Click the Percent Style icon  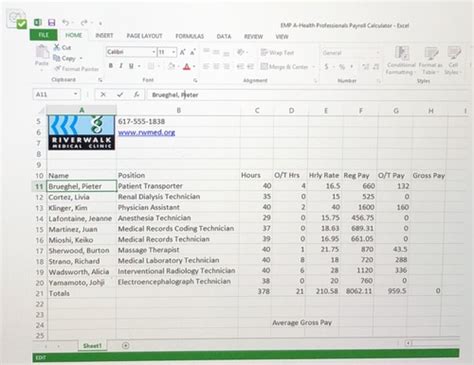tap(342, 67)
